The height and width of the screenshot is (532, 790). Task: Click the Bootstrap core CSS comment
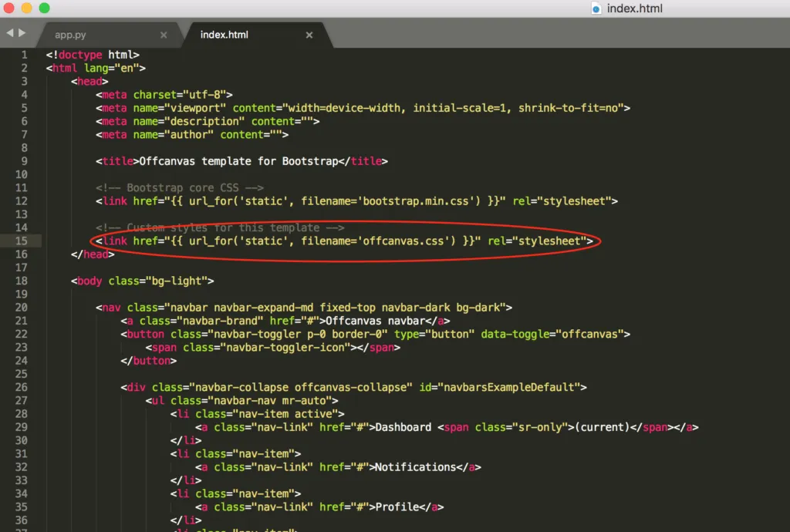click(x=179, y=187)
